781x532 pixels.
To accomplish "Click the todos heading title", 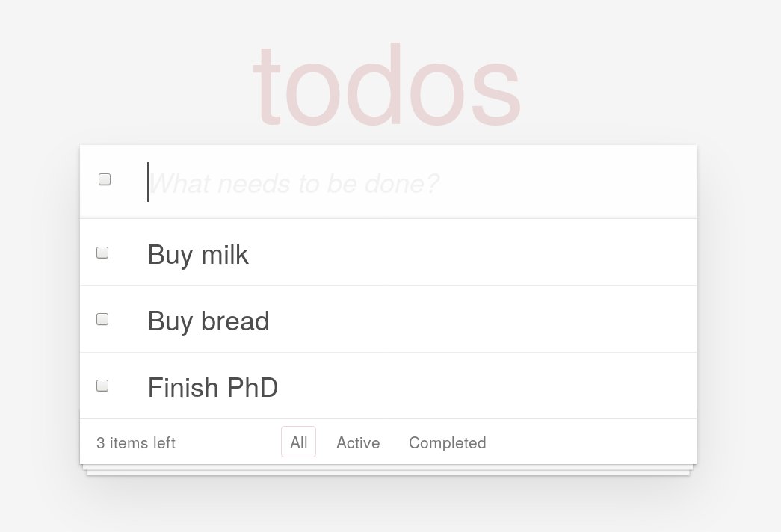I will 386,86.
